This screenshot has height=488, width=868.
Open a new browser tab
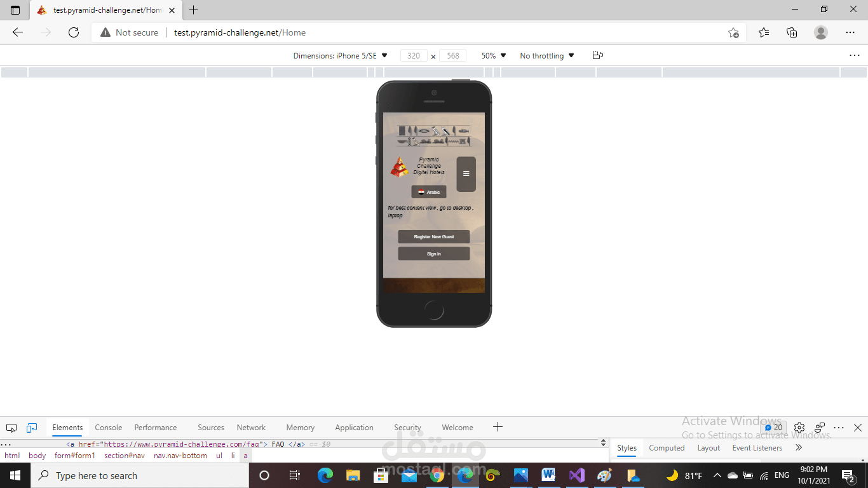(194, 10)
